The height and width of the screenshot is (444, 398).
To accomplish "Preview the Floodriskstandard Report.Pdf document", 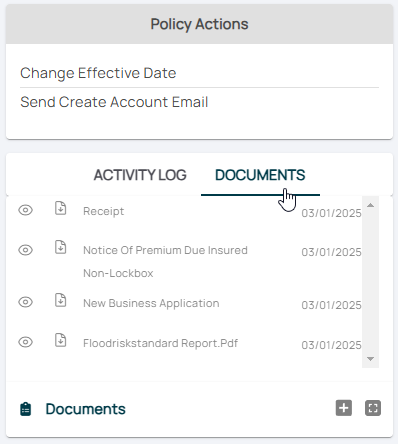I will [x=25, y=342].
